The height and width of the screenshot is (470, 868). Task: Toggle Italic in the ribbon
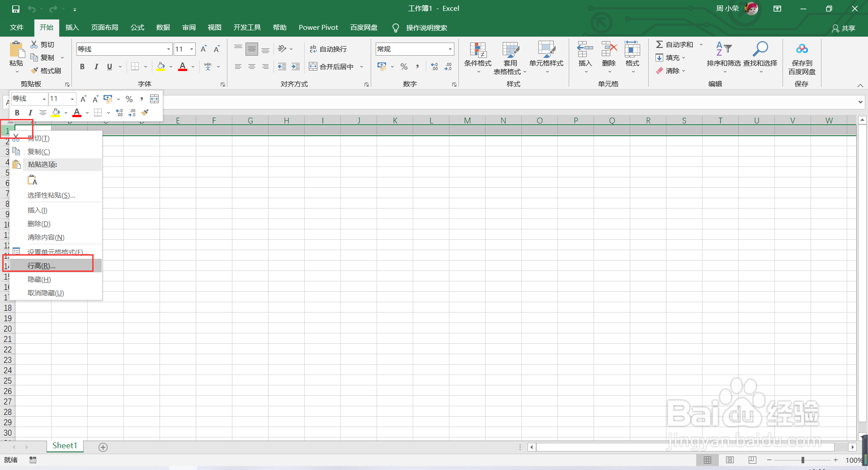click(x=96, y=66)
